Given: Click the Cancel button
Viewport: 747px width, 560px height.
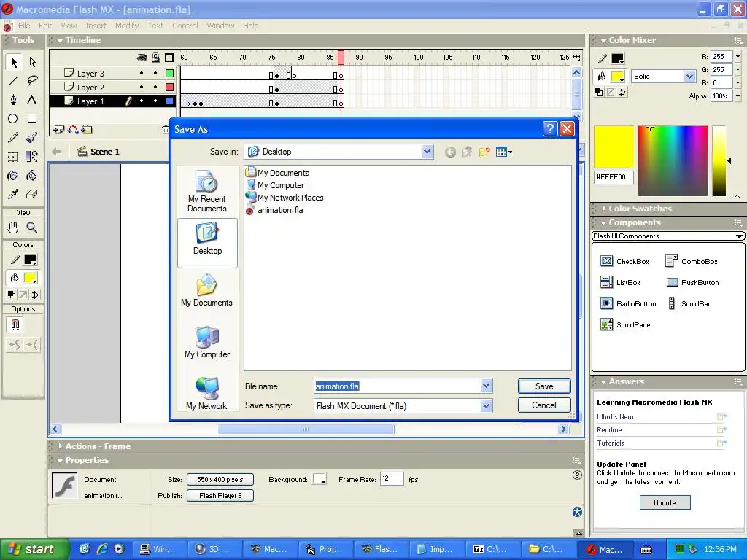Looking at the screenshot, I should pyautogui.click(x=544, y=405).
